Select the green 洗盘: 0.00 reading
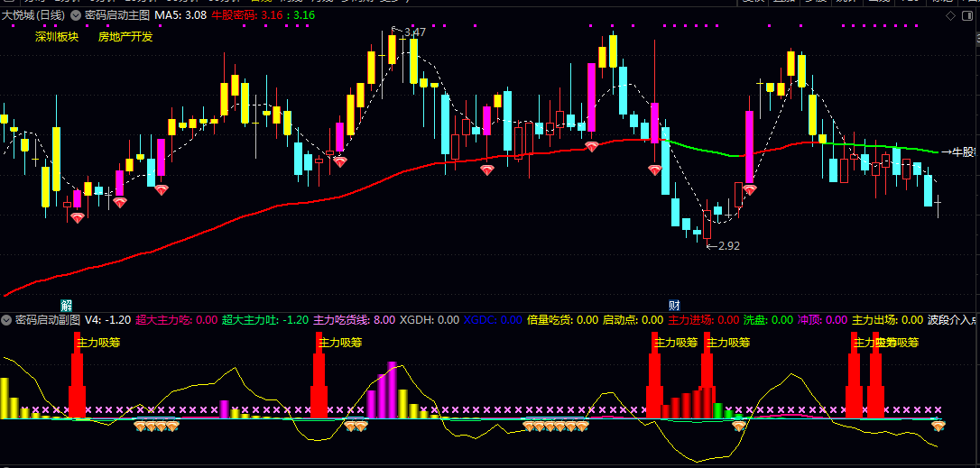Viewport: 980px width, 468px height. pyautogui.click(x=768, y=320)
